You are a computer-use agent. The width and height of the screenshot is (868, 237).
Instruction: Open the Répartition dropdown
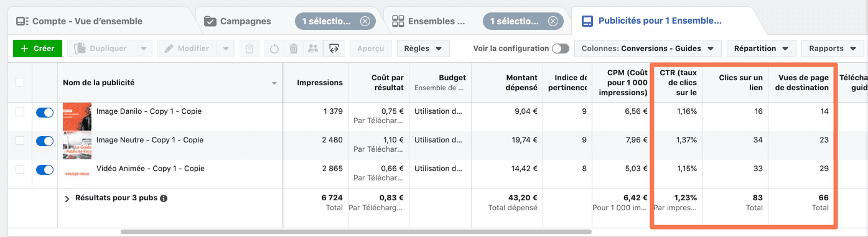[761, 49]
